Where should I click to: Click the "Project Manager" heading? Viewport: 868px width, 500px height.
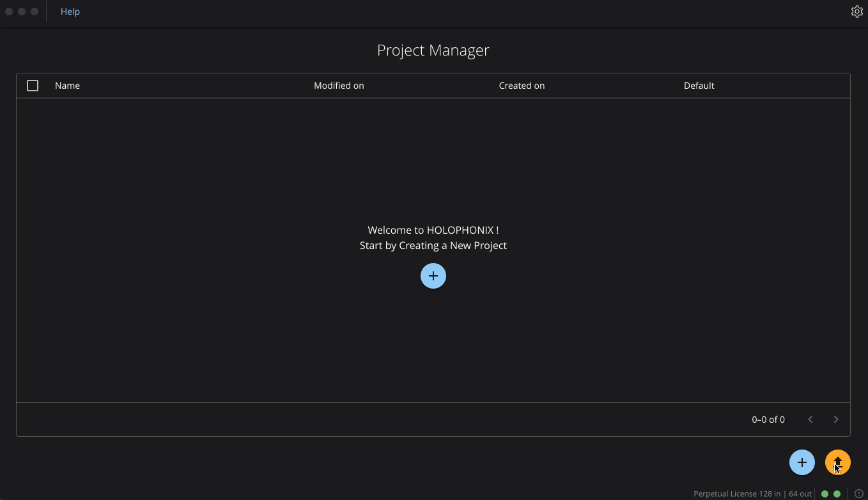point(433,50)
